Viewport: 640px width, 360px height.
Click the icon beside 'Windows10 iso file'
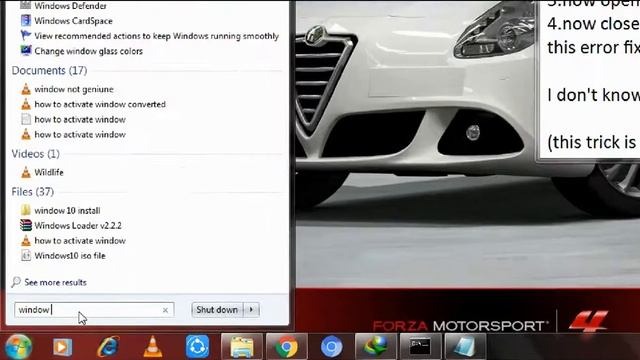click(26, 256)
